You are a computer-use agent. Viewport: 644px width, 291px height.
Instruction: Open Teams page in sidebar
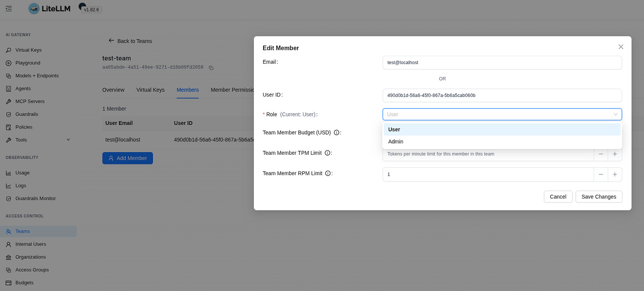coord(38,231)
